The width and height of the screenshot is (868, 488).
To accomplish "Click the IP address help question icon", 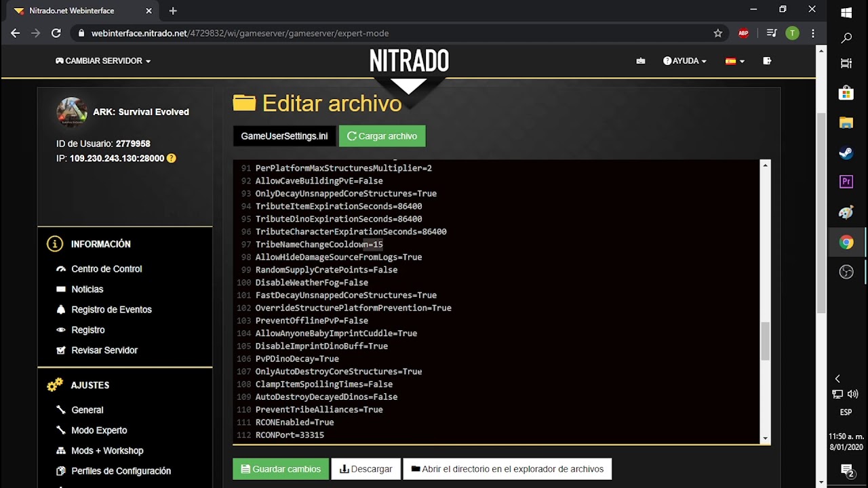I will coord(172,159).
